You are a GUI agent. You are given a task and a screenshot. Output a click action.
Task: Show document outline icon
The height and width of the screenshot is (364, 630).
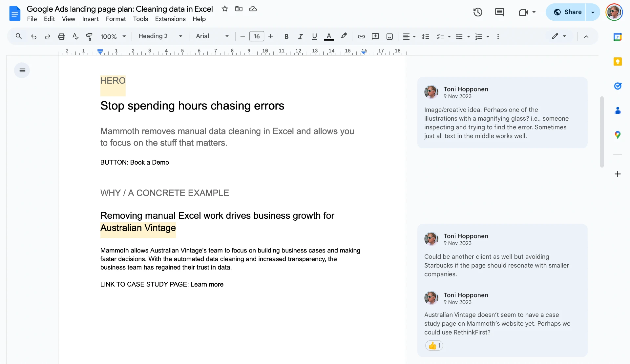coord(22,70)
